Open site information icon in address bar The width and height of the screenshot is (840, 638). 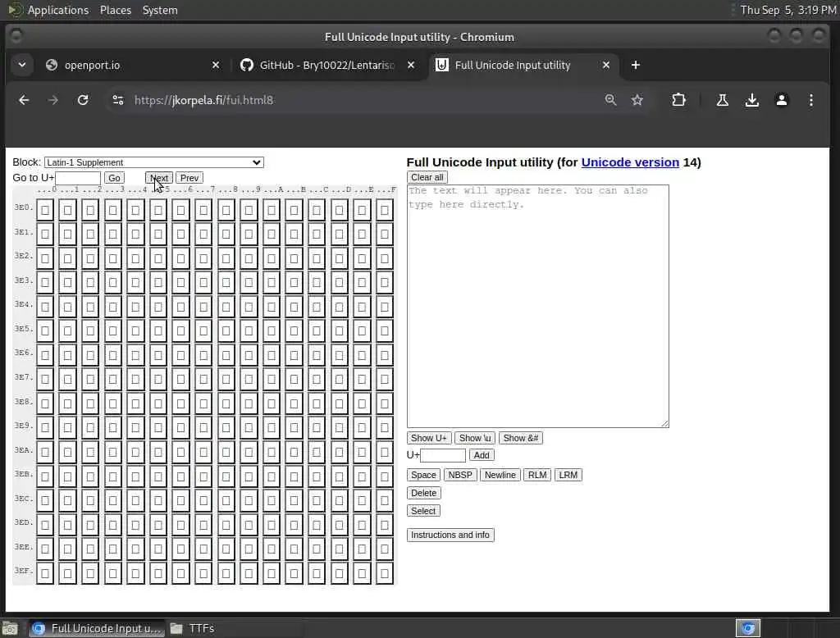point(118,100)
